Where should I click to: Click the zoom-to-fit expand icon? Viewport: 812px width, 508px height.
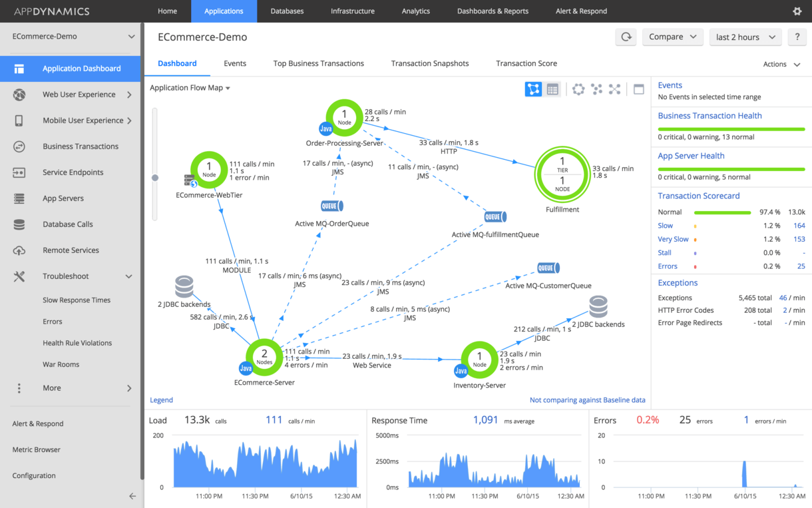tap(614, 89)
